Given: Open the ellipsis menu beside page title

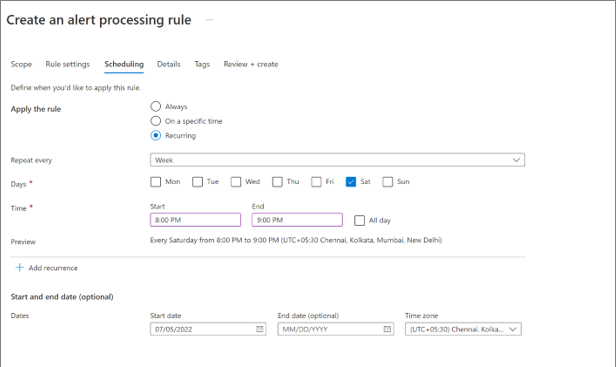Looking at the screenshot, I should pos(209,20).
